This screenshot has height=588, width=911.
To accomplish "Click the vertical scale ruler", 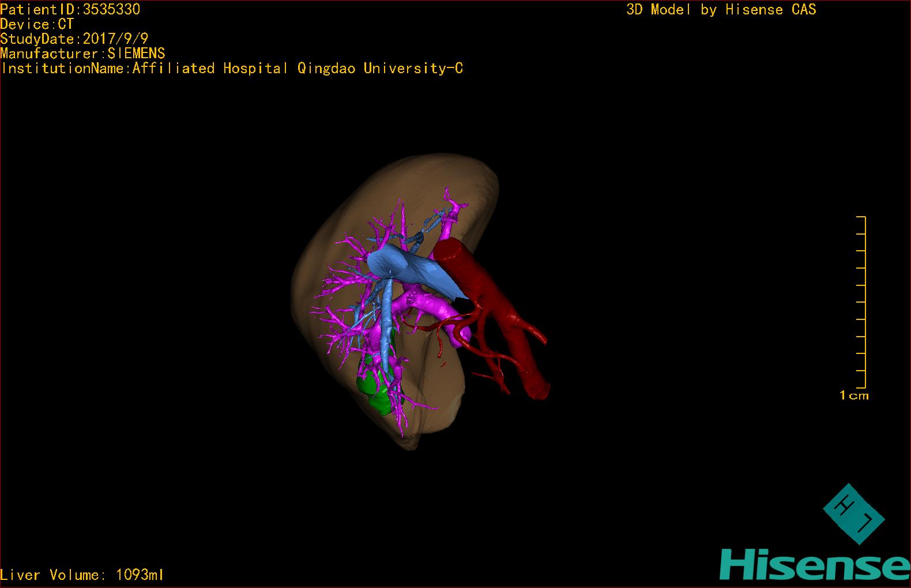I will point(863,301).
